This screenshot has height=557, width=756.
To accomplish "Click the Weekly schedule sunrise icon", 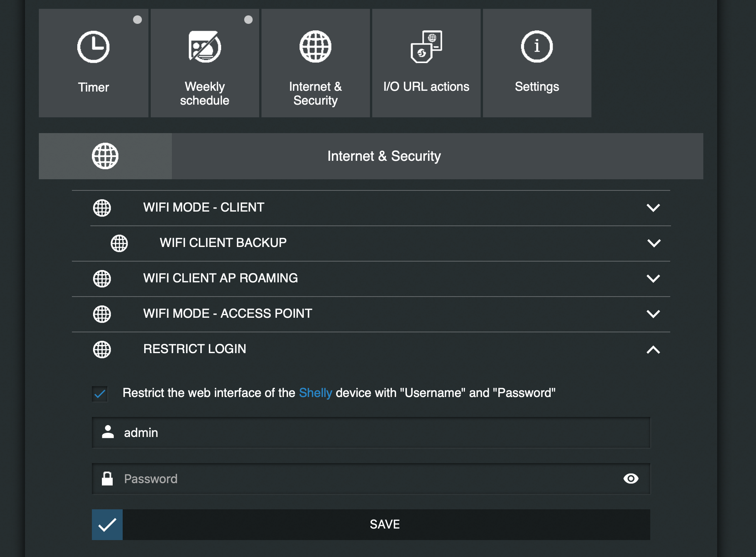I will pos(205,47).
